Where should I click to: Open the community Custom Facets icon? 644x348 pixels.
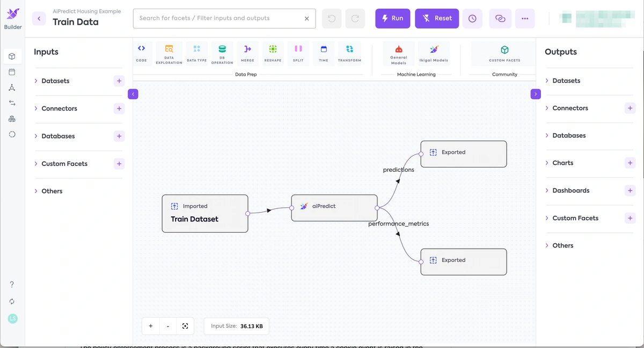(x=504, y=54)
